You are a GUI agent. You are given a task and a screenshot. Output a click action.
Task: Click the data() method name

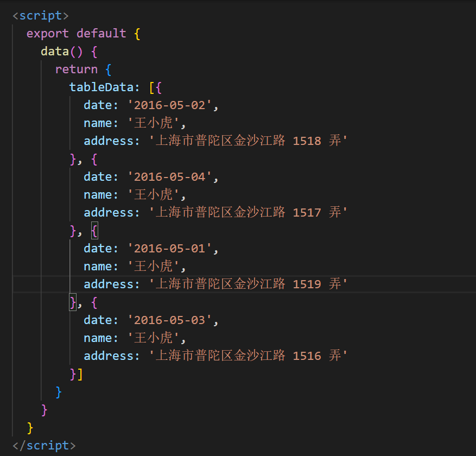pyautogui.click(x=55, y=52)
